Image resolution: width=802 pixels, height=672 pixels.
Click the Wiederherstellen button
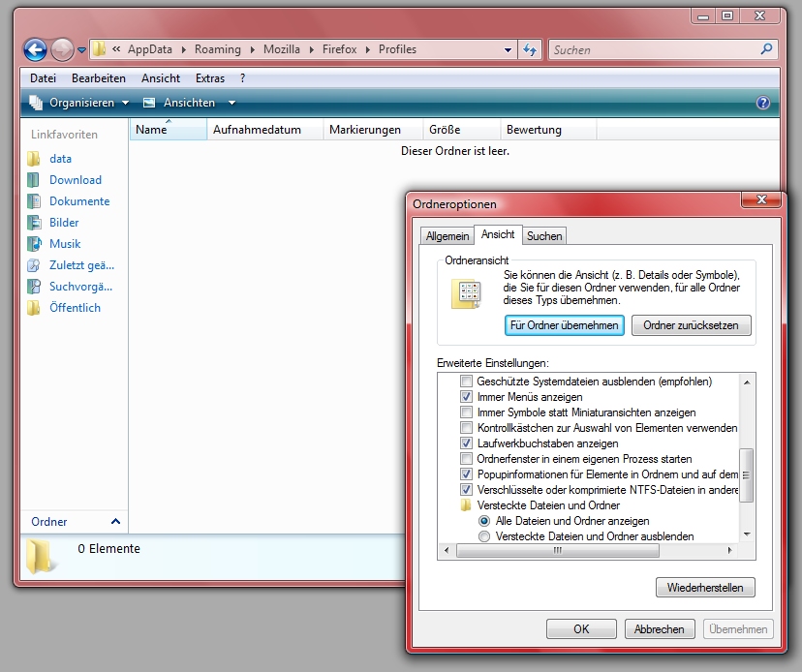click(705, 588)
